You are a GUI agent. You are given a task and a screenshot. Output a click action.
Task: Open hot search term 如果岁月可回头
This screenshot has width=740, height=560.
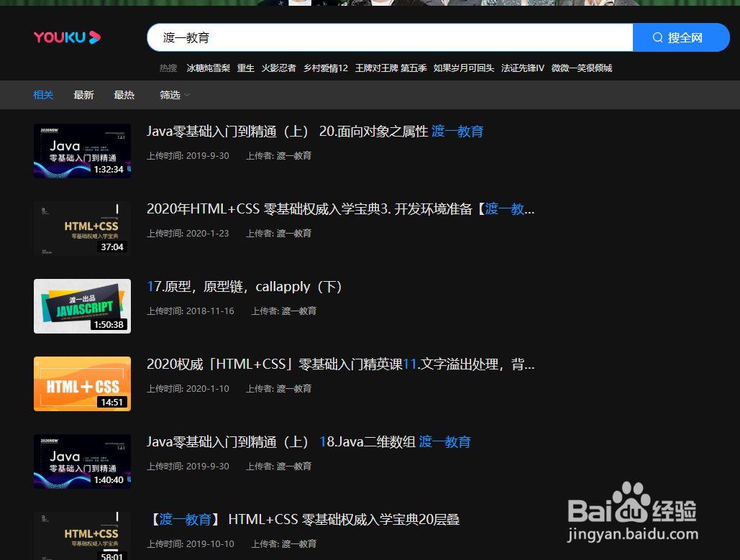pos(464,68)
